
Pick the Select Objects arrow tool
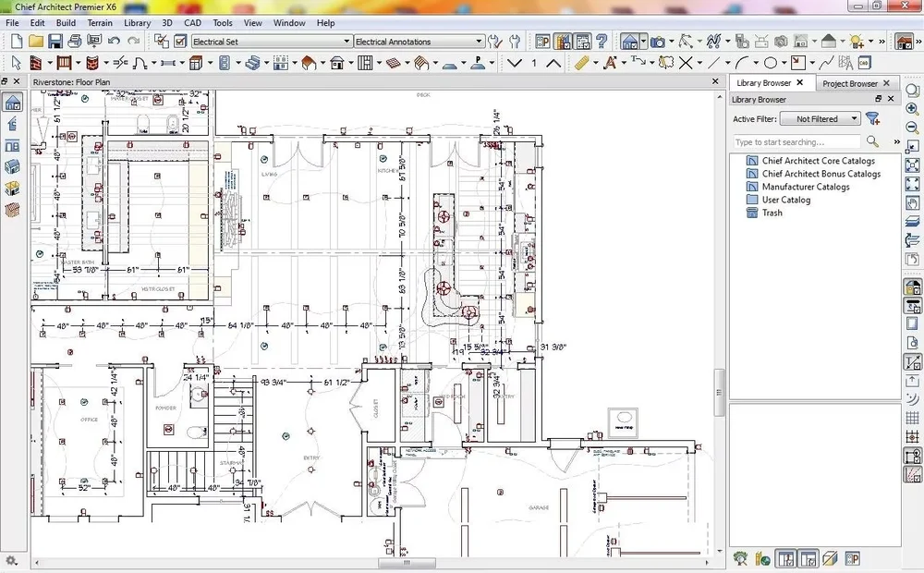(16, 63)
